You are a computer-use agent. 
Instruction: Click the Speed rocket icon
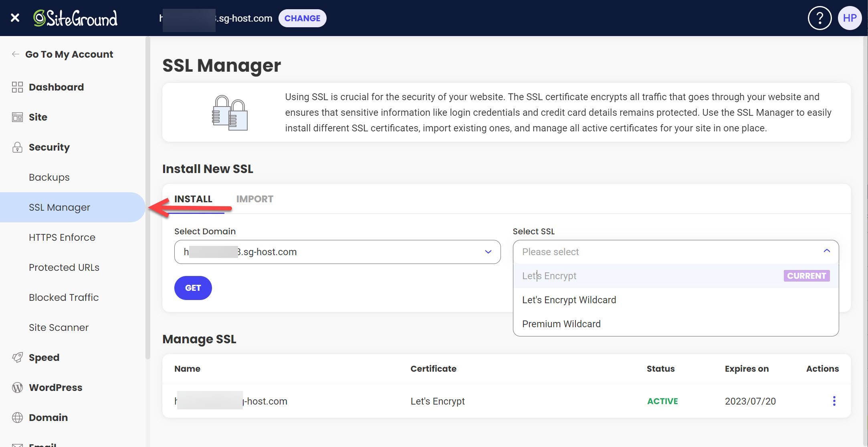17,357
